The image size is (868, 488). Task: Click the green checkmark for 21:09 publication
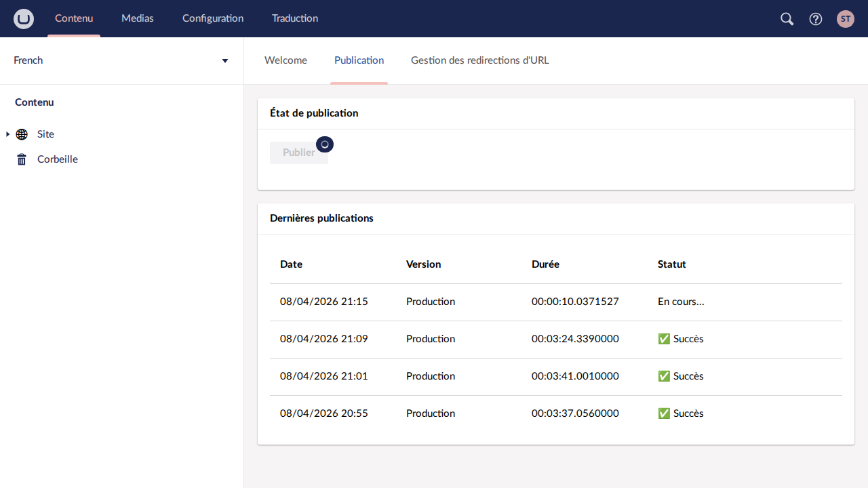664,339
